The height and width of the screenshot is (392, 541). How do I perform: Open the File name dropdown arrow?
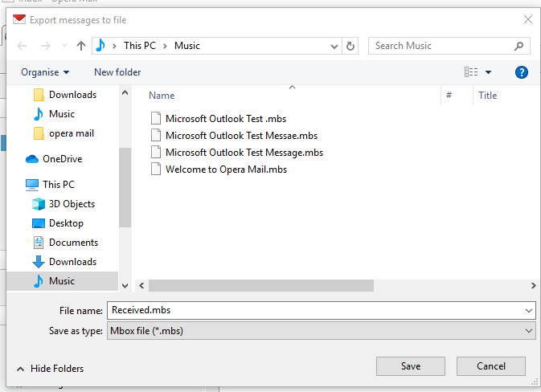pyautogui.click(x=529, y=311)
